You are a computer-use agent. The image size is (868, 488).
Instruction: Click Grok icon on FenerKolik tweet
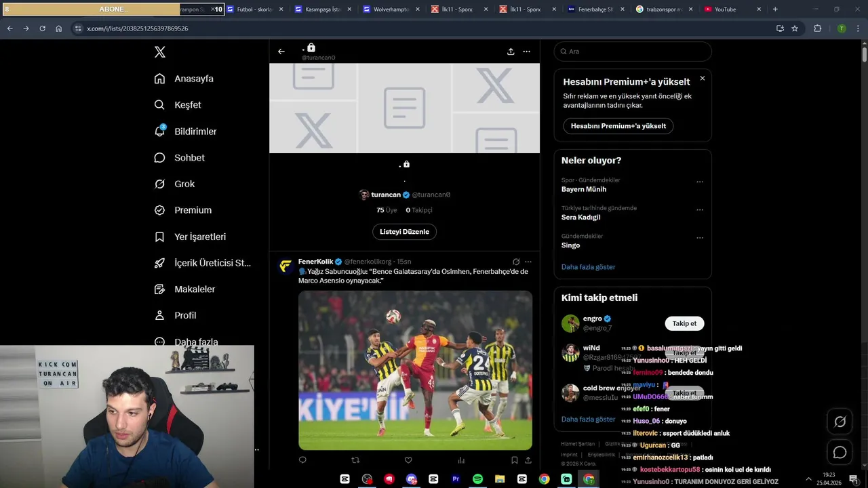tap(516, 262)
